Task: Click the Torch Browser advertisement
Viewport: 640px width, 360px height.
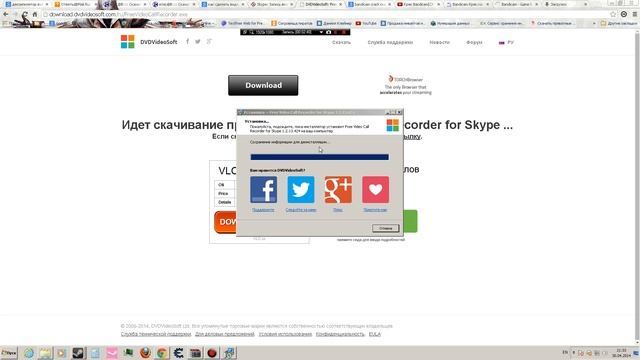Action: (x=405, y=85)
